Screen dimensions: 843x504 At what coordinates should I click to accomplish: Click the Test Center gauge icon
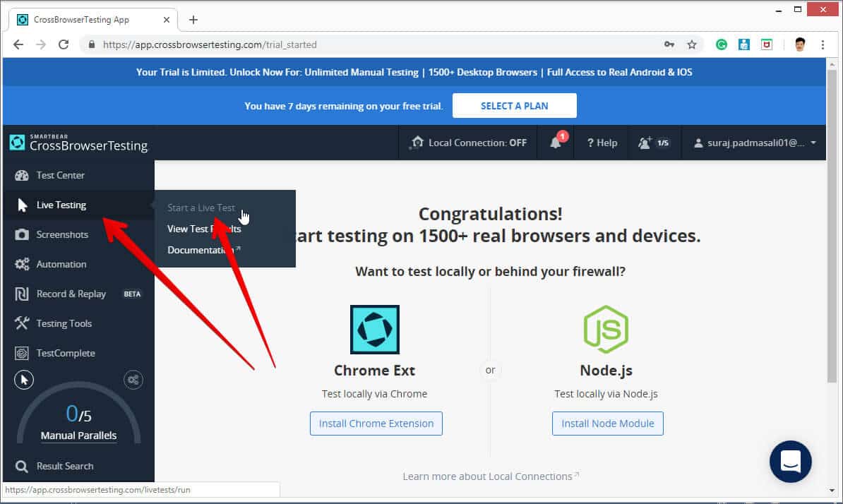coord(21,175)
